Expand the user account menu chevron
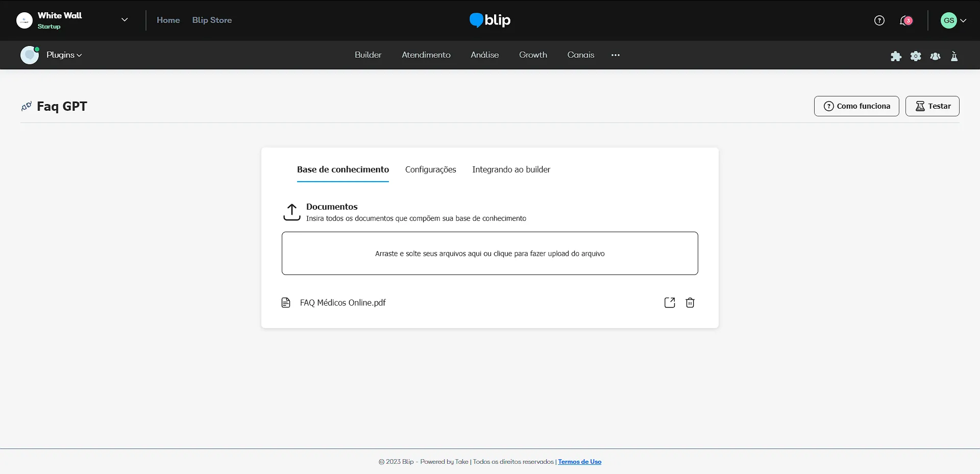This screenshot has width=980, height=474. pyautogui.click(x=963, y=21)
